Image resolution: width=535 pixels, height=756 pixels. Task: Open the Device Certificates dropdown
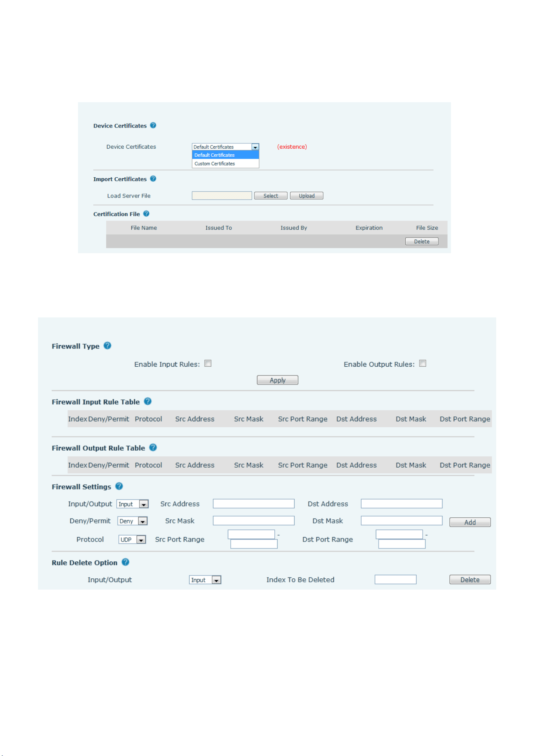[225, 147]
